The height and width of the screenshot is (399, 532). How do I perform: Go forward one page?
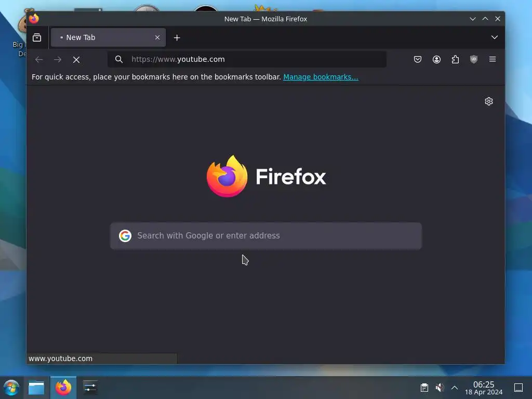tap(58, 60)
